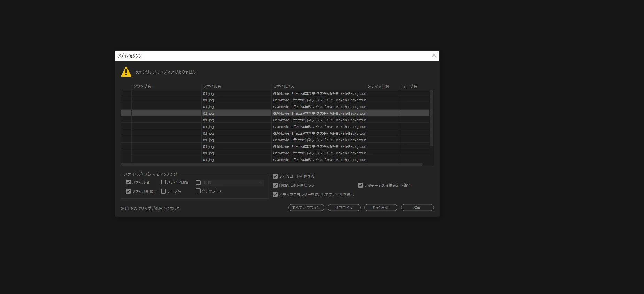Click the オフライン button
This screenshot has height=294, width=644.
click(x=344, y=208)
